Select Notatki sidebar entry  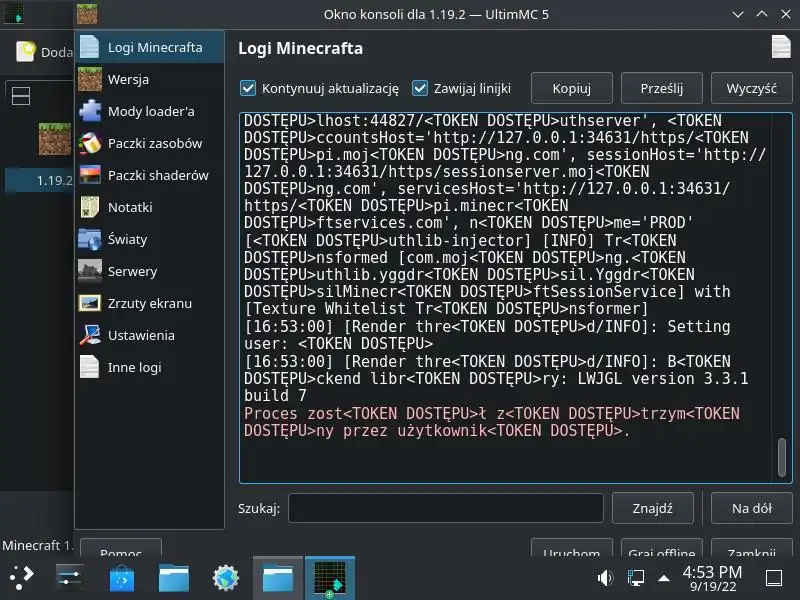[x=149, y=208]
